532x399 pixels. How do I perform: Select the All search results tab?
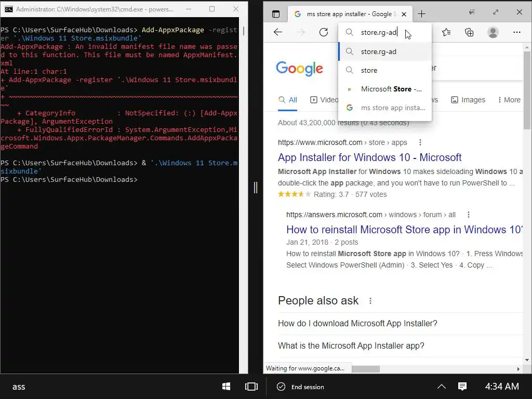(x=287, y=100)
